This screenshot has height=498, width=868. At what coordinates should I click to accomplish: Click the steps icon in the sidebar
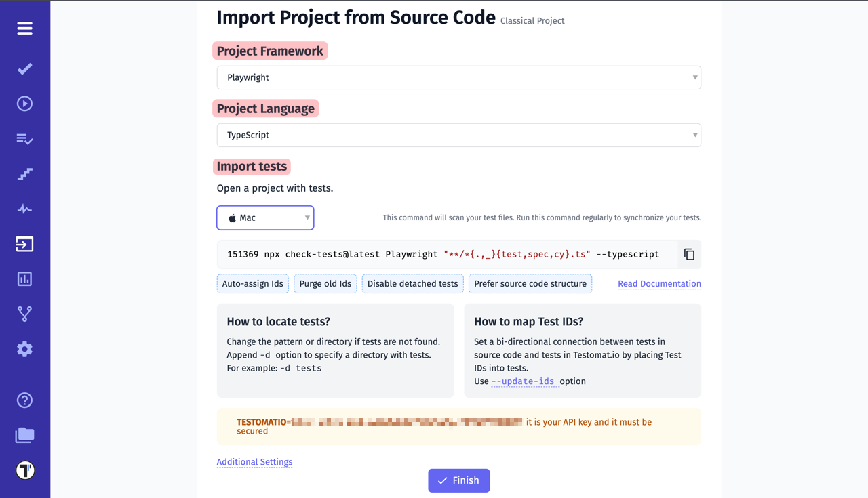[x=24, y=174]
